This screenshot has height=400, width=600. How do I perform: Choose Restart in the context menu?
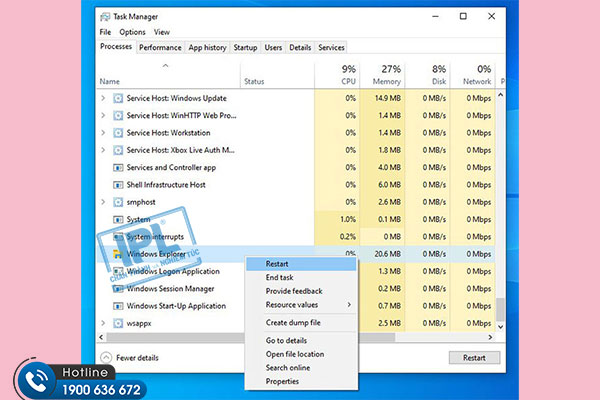click(x=301, y=264)
